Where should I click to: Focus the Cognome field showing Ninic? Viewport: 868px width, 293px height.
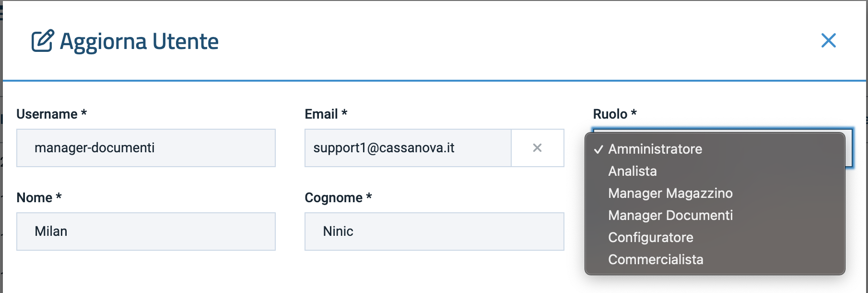coord(434,232)
